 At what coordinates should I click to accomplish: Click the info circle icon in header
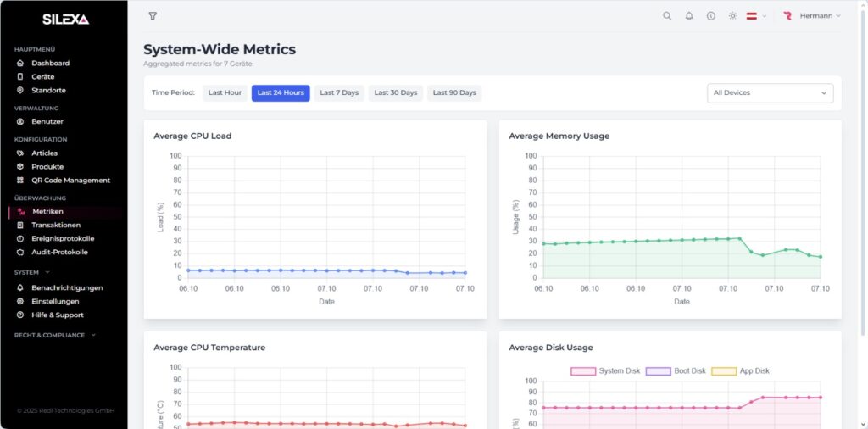pos(711,16)
